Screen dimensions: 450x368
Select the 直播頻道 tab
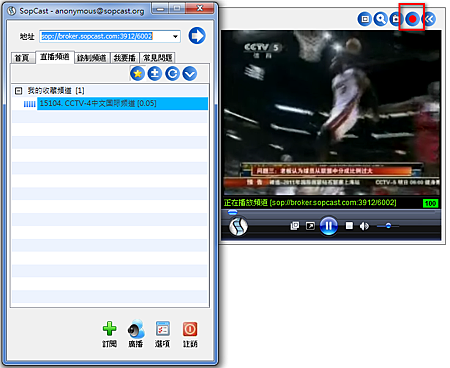point(55,57)
